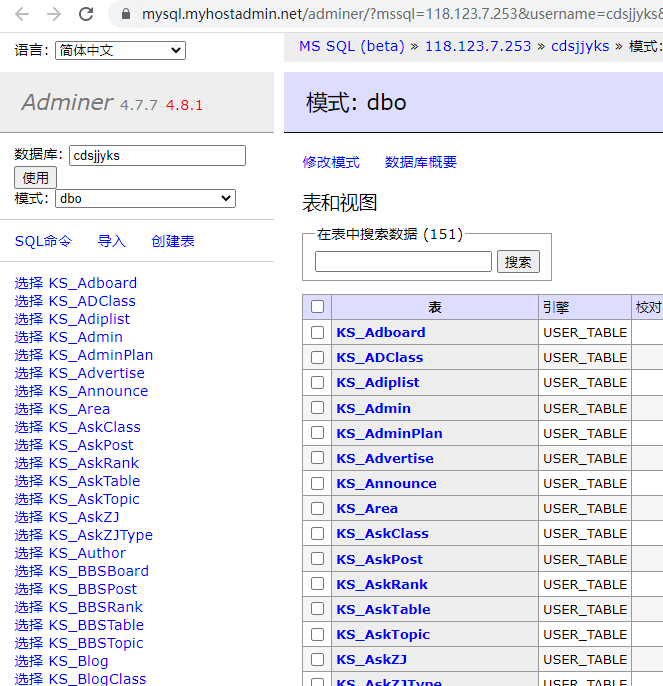Click the browser back arrow
This screenshot has width=663, height=686.
[x=22, y=14]
